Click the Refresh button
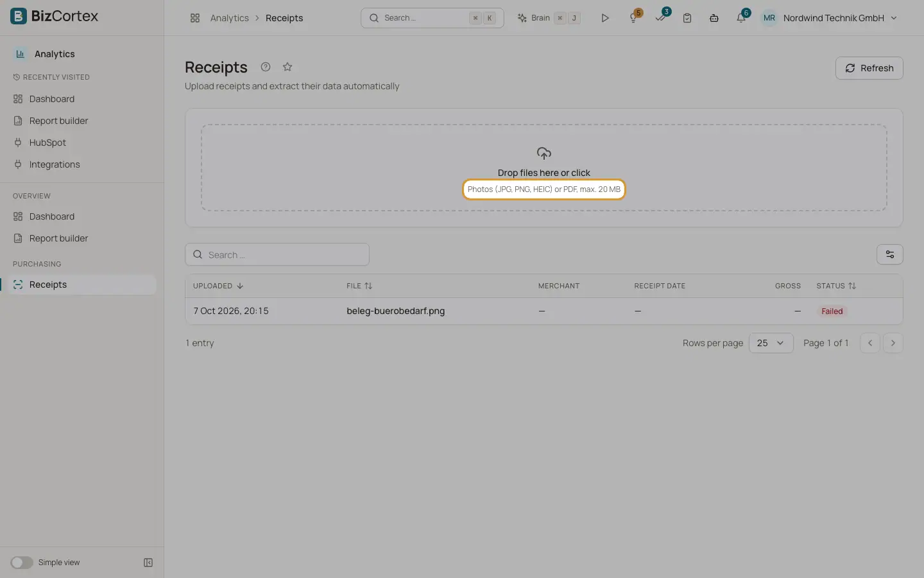The image size is (924, 578). [869, 68]
